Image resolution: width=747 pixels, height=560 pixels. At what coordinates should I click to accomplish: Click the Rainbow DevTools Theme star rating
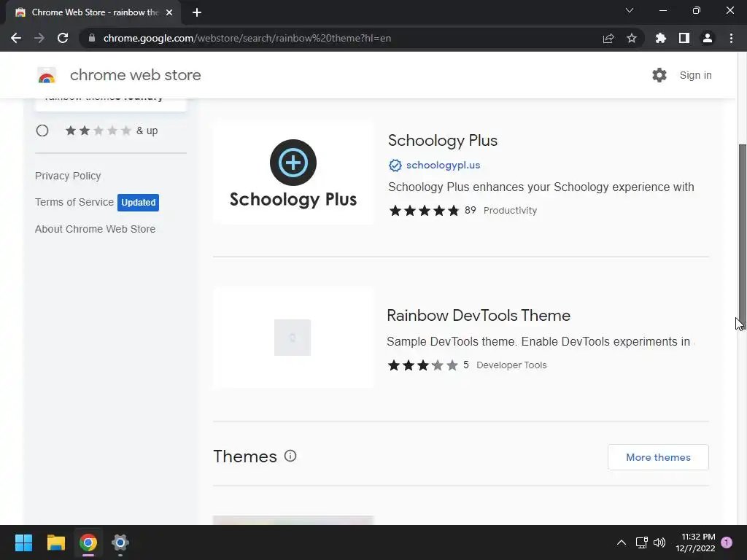pos(423,365)
